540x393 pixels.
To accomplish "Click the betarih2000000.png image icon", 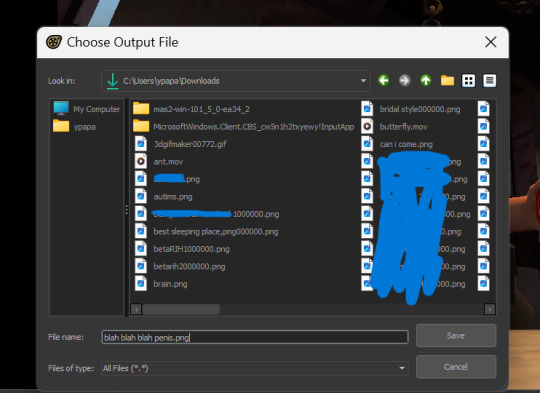I will coord(141,266).
